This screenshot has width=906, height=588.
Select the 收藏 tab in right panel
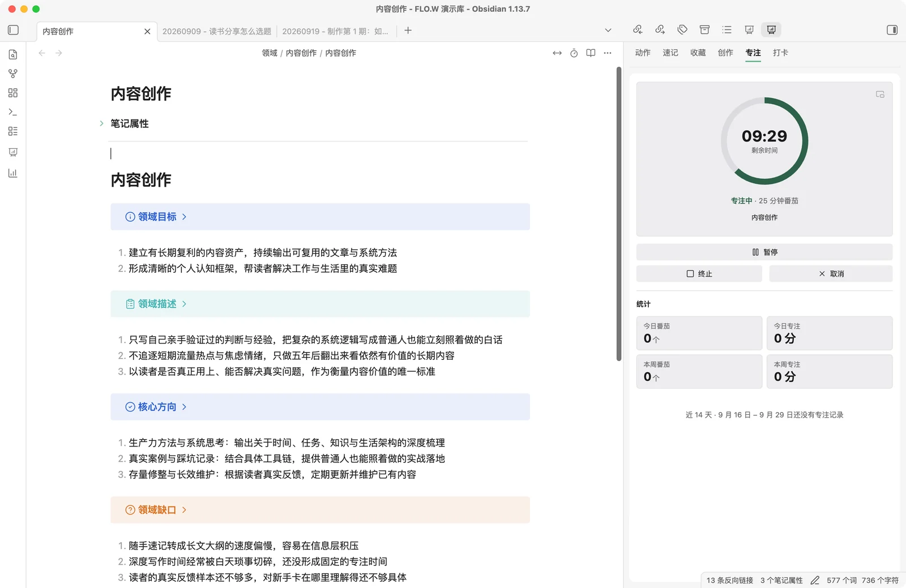698,53
